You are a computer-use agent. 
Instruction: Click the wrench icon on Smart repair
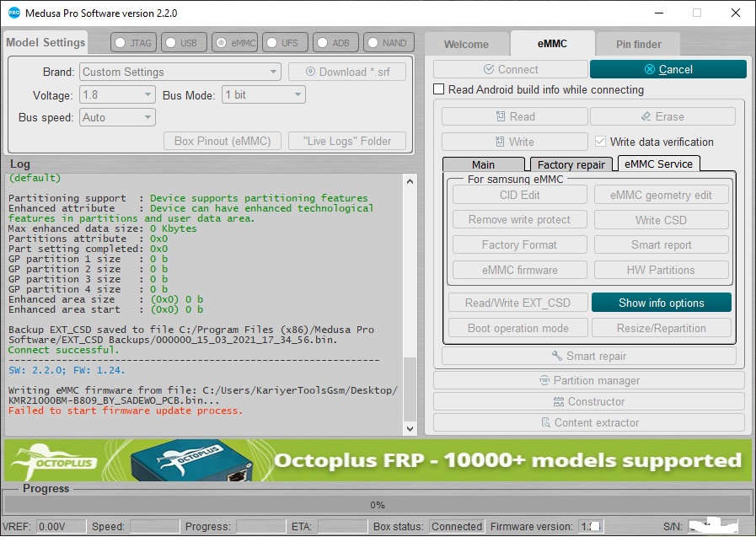(556, 356)
